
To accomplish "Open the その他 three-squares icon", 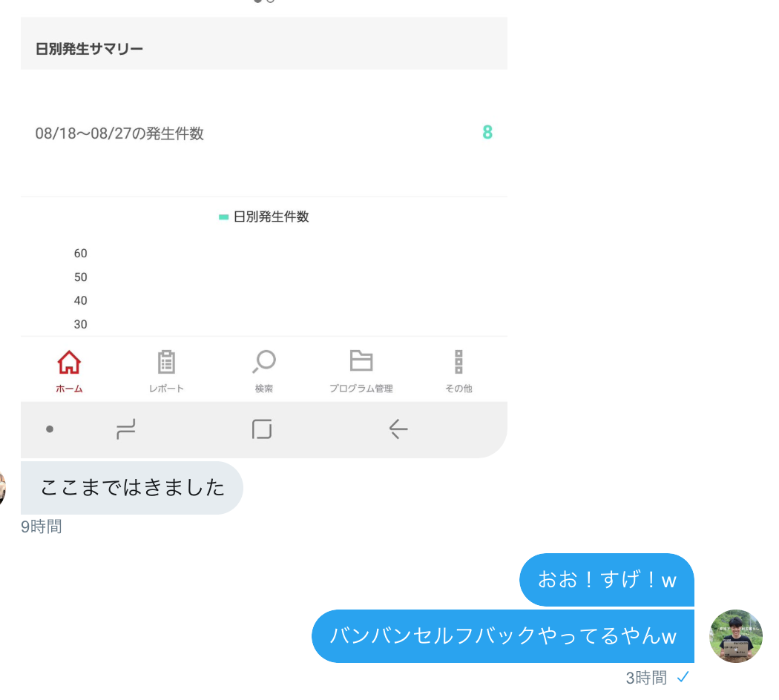I will (458, 361).
